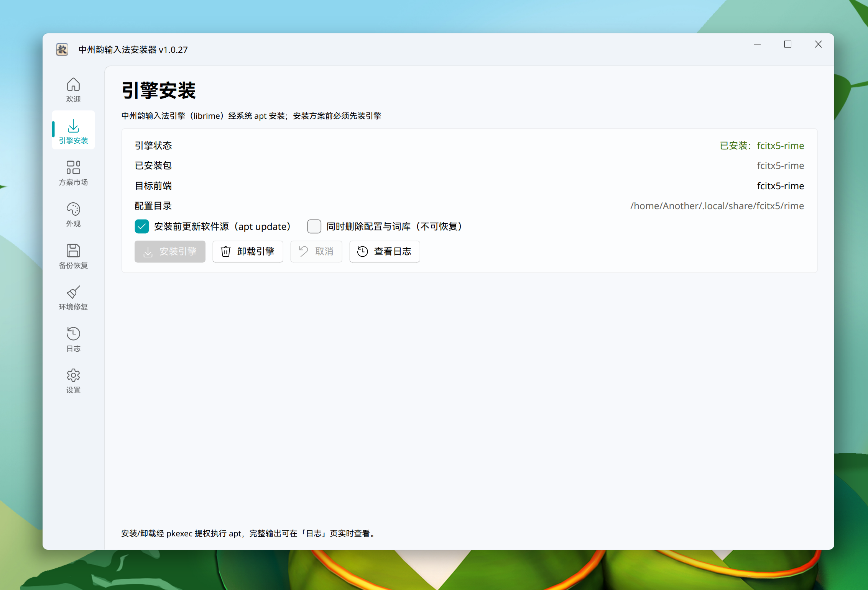
Task: Click the app logo in the title bar
Action: 62,49
